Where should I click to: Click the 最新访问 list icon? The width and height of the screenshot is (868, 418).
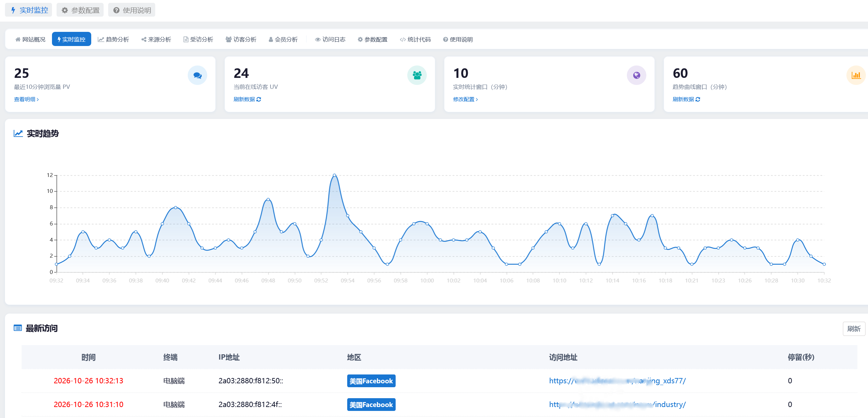point(18,328)
